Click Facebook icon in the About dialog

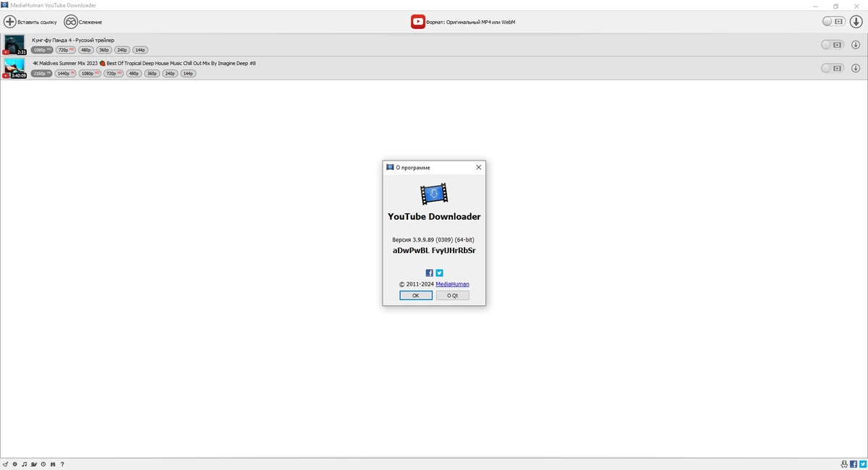[x=429, y=273]
